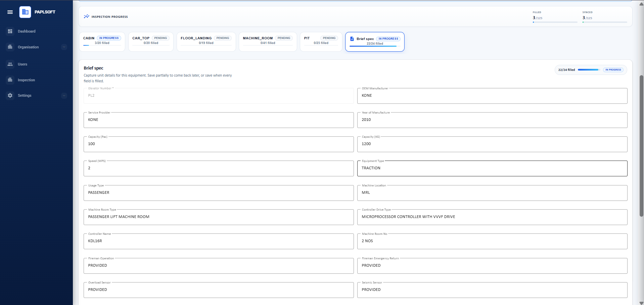The width and height of the screenshot is (644, 305).
Task: Click the Brief spec document icon
Action: (x=352, y=39)
